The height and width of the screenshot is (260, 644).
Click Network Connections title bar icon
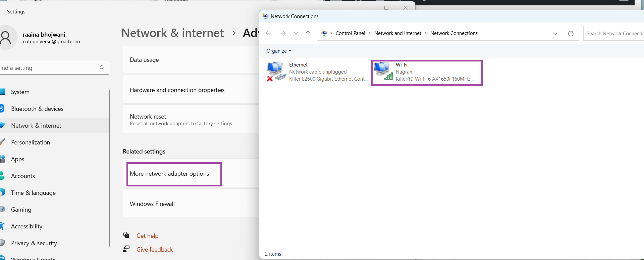coord(266,16)
